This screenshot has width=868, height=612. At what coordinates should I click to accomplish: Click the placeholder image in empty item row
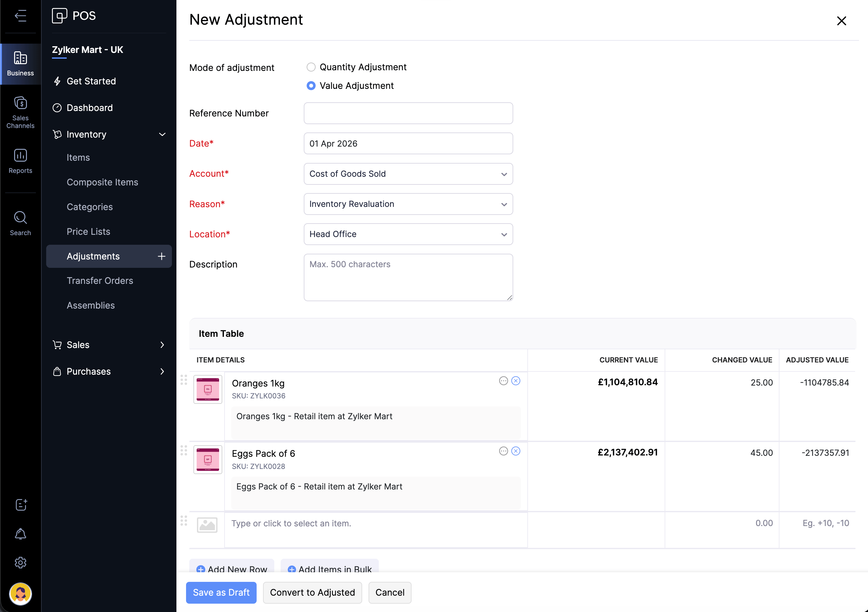tap(207, 525)
